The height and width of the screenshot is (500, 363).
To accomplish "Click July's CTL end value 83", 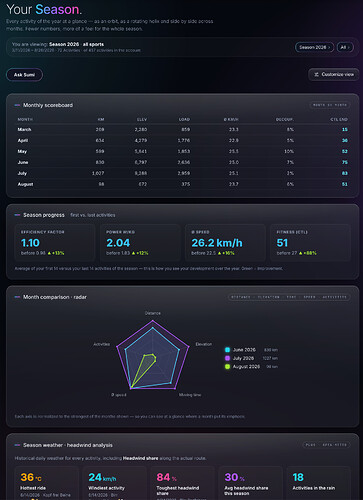I will point(345,173).
